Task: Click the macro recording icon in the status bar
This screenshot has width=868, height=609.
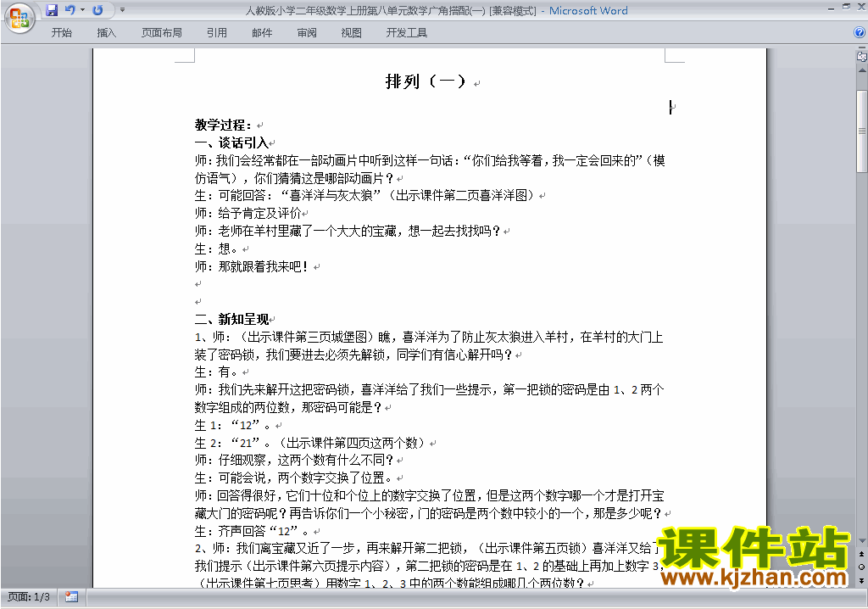Action: pos(71,597)
